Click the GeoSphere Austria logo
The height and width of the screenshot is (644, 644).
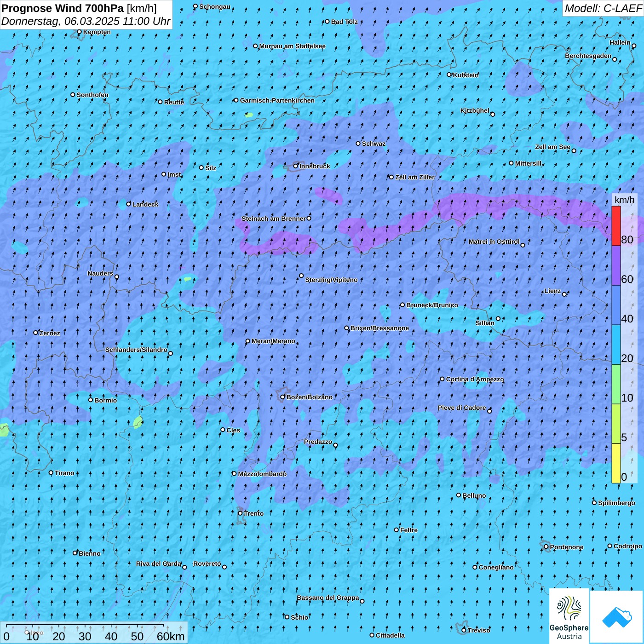(569, 616)
